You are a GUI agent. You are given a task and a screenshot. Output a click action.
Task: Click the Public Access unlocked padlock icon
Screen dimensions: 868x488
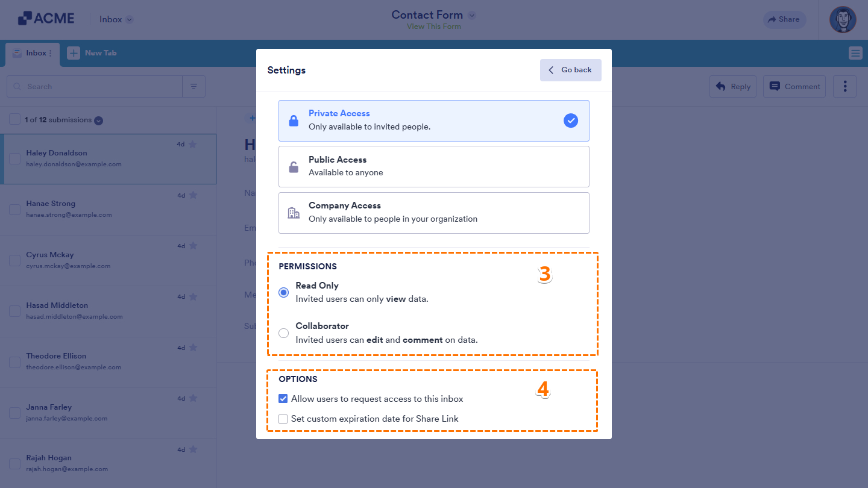294,166
